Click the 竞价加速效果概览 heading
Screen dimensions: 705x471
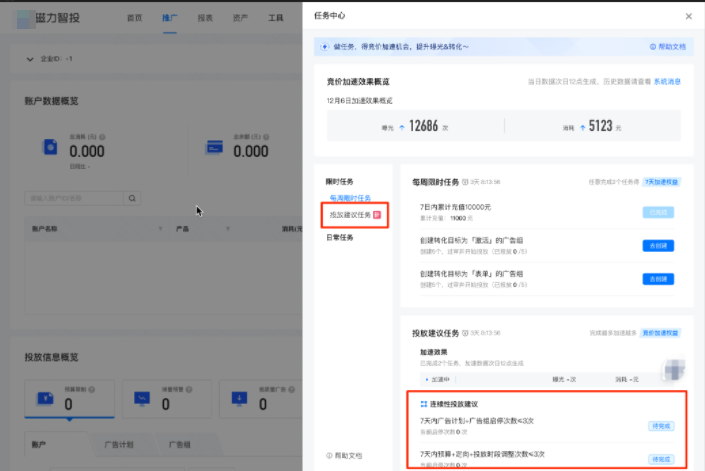pyautogui.click(x=358, y=82)
